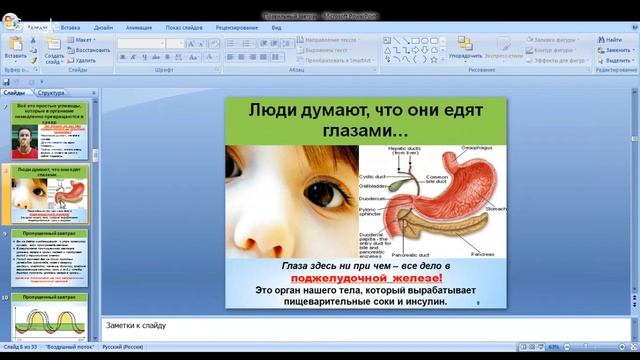Click the Office button
This screenshot has height=360, width=640.
11,21
